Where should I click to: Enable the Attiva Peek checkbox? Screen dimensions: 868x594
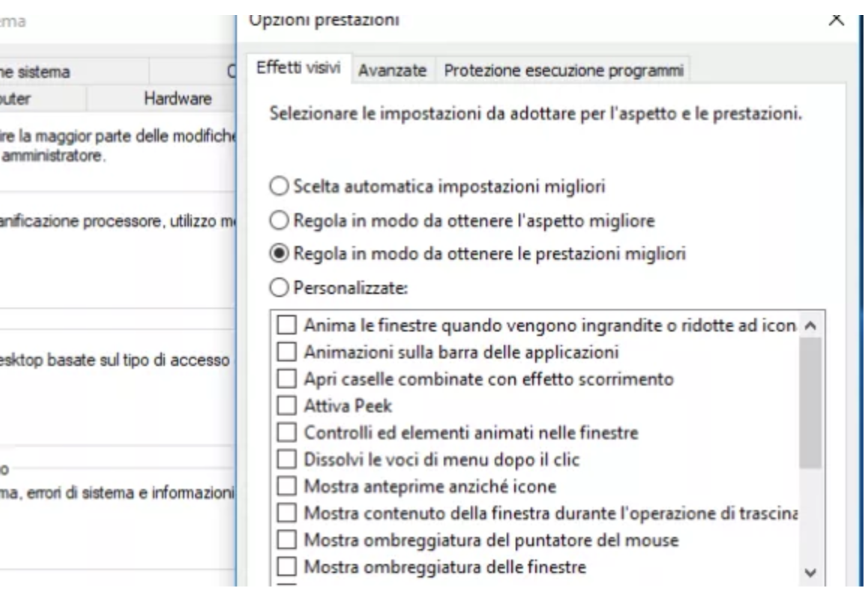[x=286, y=406]
